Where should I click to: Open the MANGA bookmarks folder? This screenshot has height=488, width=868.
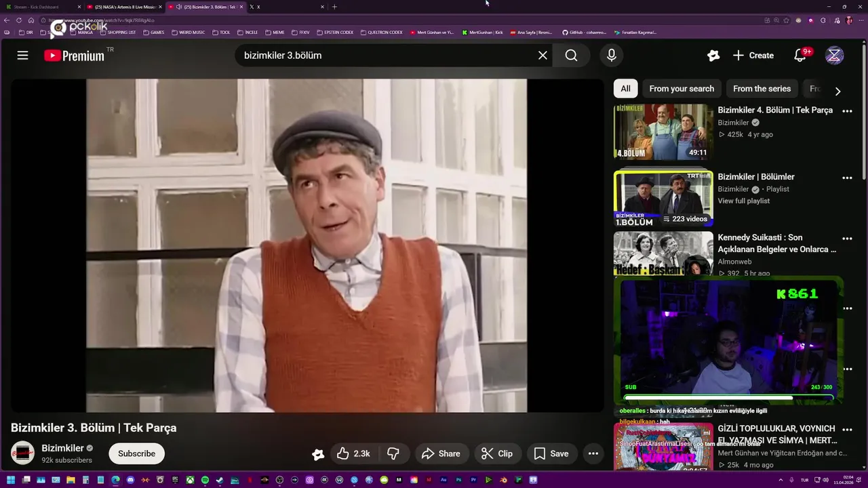(81, 33)
